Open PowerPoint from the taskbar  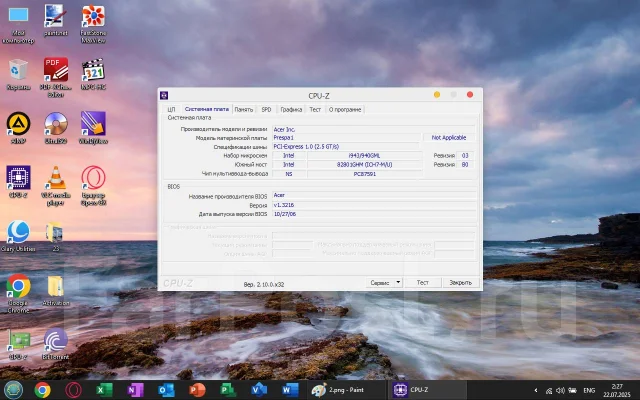coord(197,390)
